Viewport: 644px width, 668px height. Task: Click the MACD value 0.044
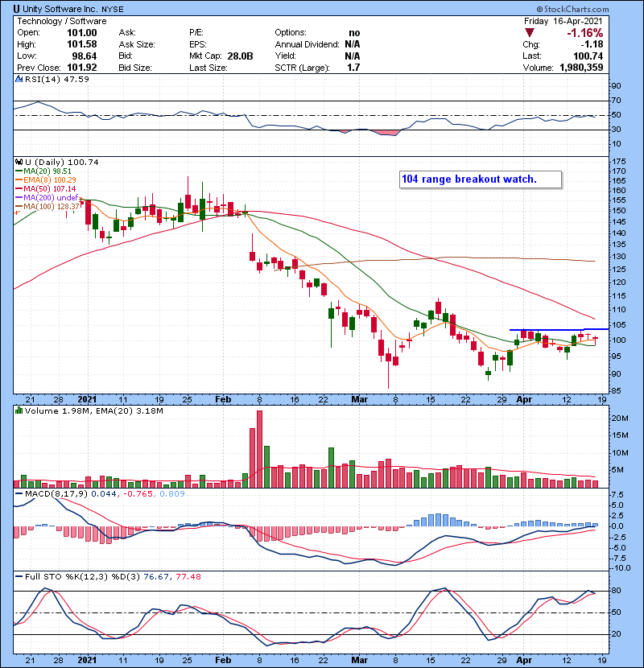click(x=104, y=494)
